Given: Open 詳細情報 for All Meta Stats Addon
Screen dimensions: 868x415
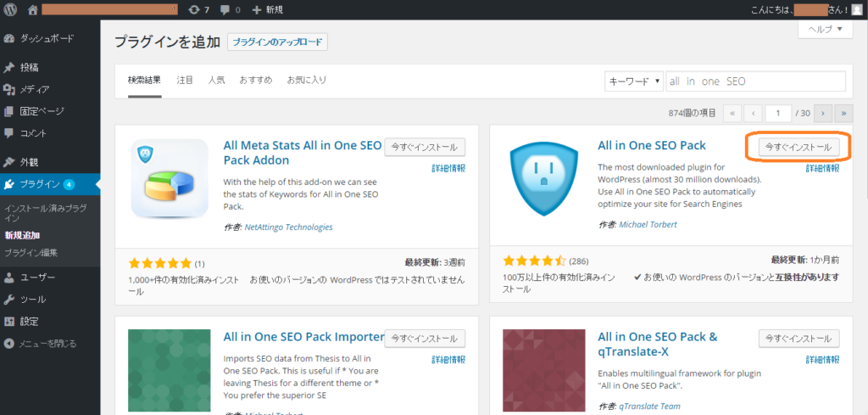Looking at the screenshot, I should pos(448,168).
